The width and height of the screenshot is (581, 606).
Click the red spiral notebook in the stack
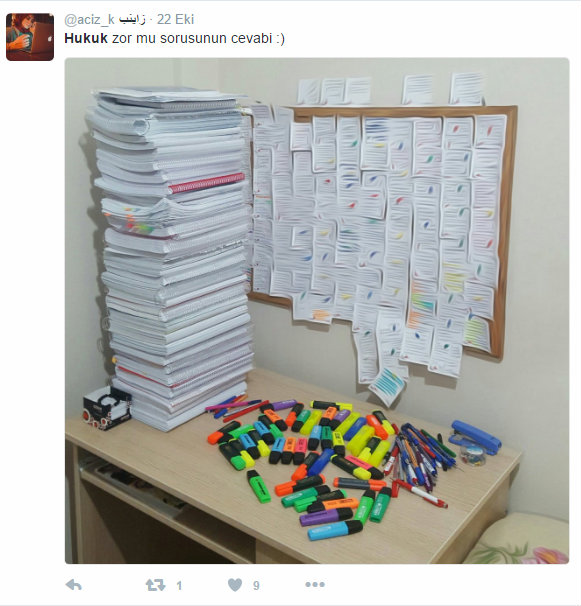pos(207,183)
